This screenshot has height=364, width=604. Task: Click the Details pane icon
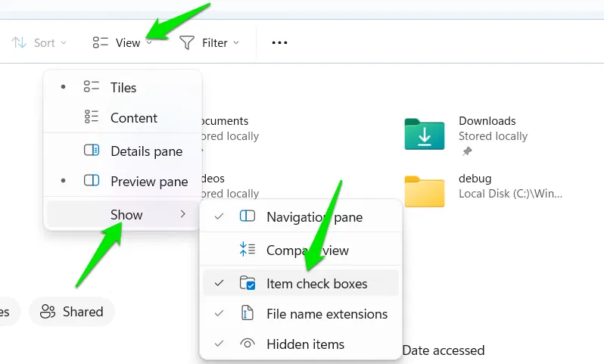(92, 151)
